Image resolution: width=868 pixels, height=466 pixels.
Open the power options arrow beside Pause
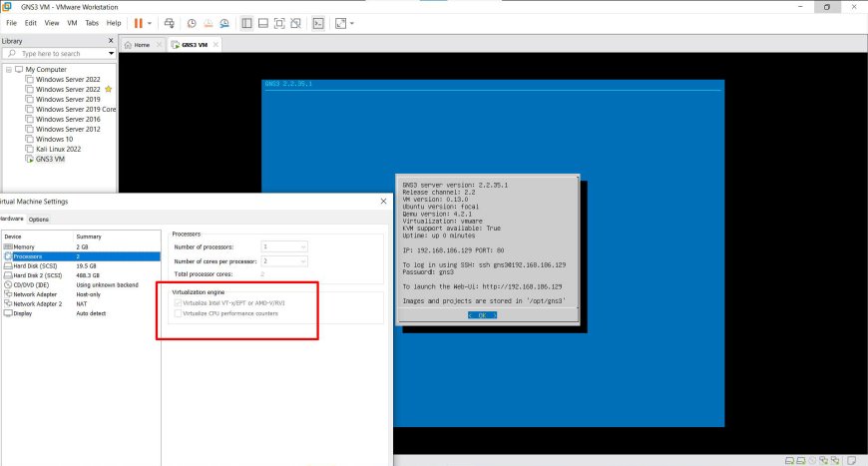(x=150, y=23)
